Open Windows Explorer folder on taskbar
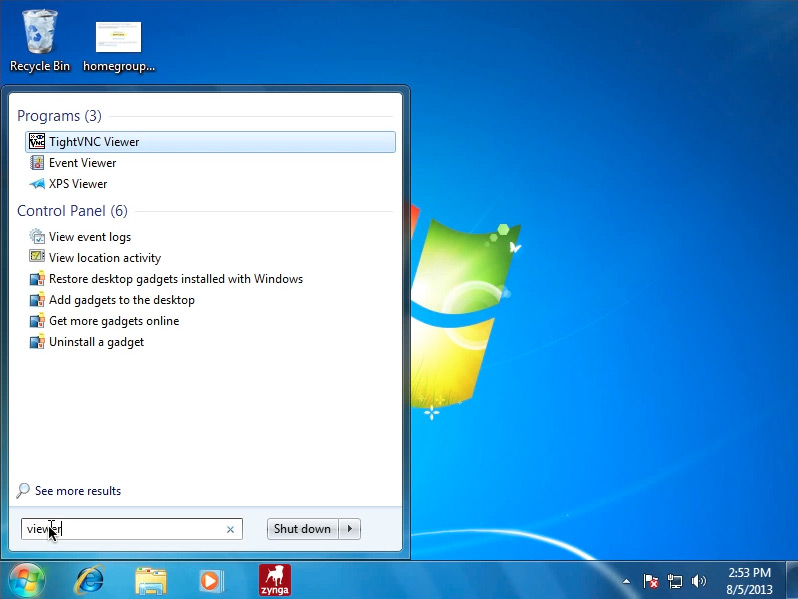 coord(151,581)
